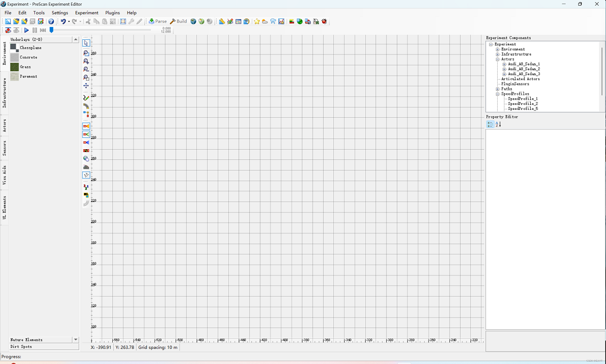Click the scissors cut icon

click(88, 21)
